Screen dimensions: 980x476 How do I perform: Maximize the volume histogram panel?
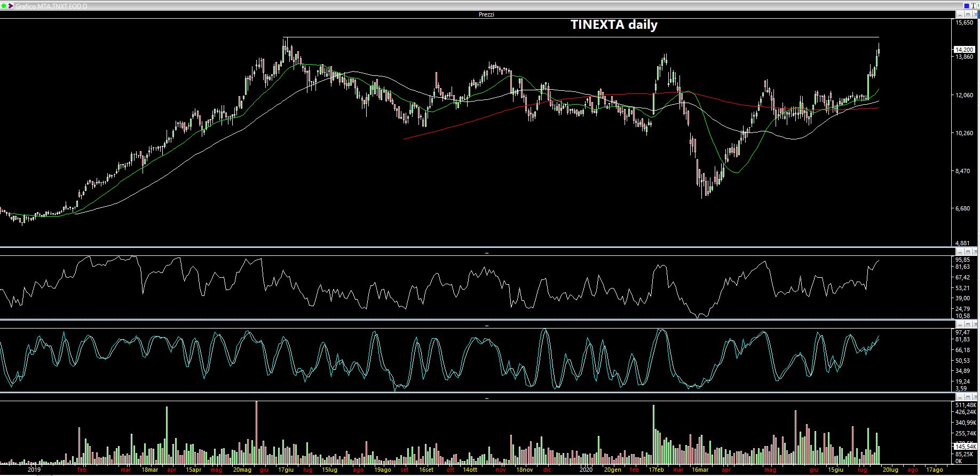pos(967,397)
